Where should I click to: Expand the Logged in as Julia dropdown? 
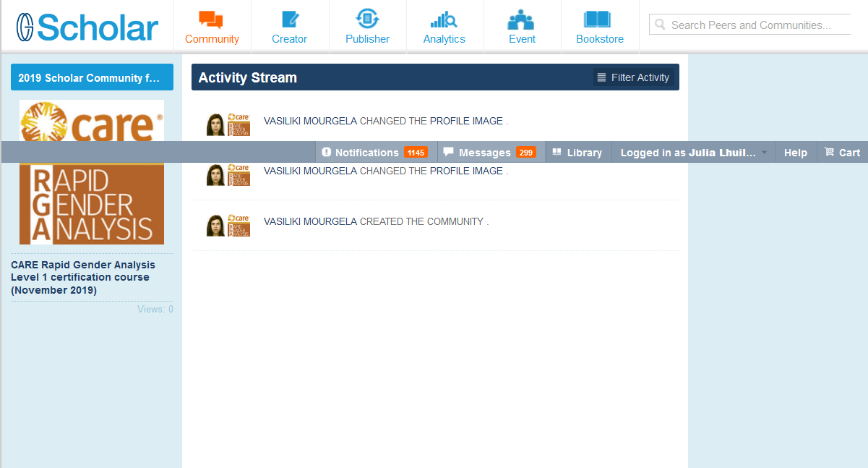coord(693,153)
